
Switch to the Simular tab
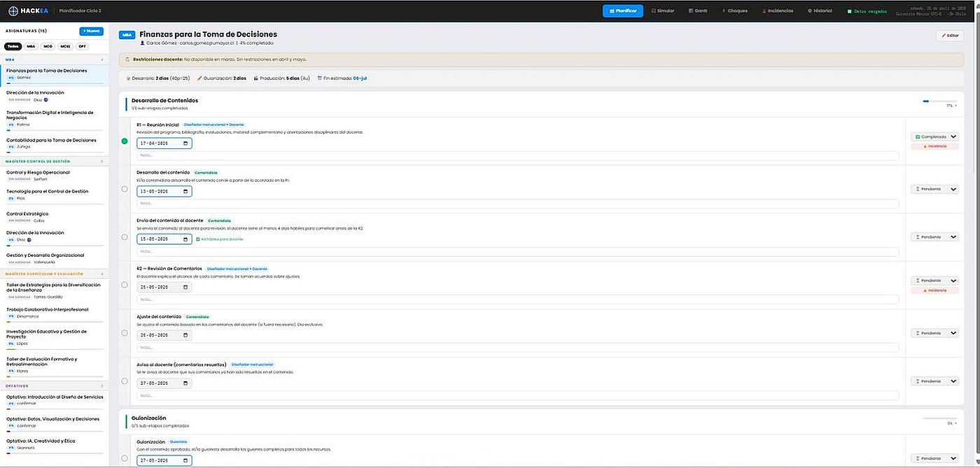click(x=663, y=11)
